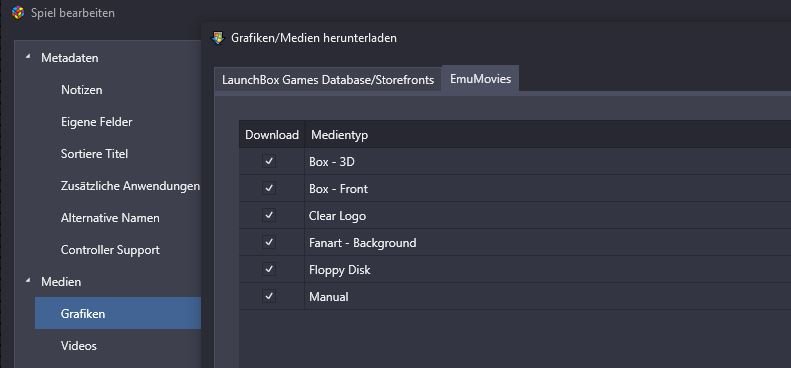
Task: Click the Download column header
Action: coord(272,135)
